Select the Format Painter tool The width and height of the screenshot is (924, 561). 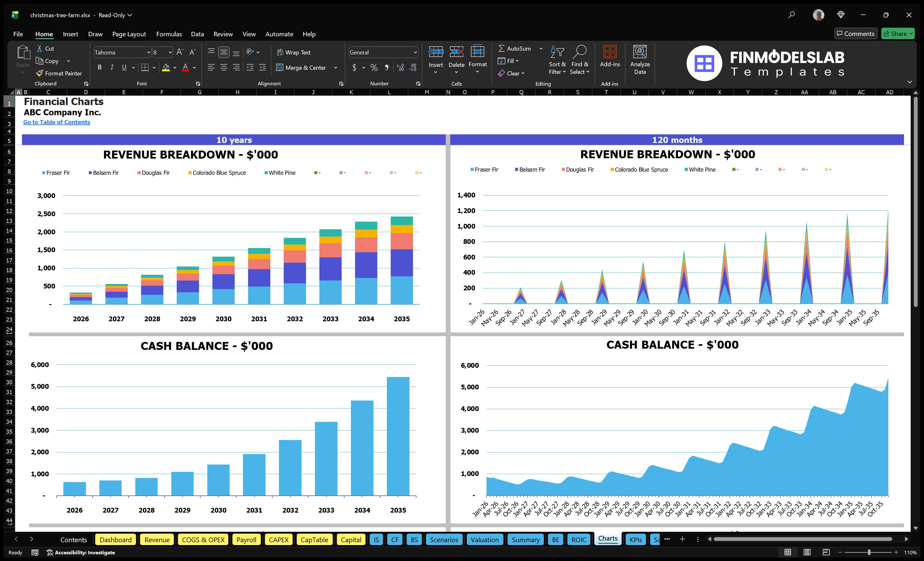point(59,73)
